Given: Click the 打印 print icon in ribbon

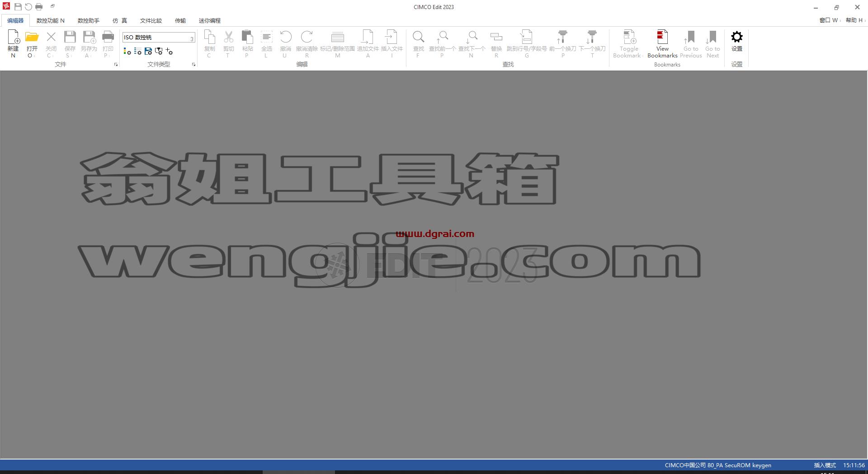Looking at the screenshot, I should click(108, 37).
